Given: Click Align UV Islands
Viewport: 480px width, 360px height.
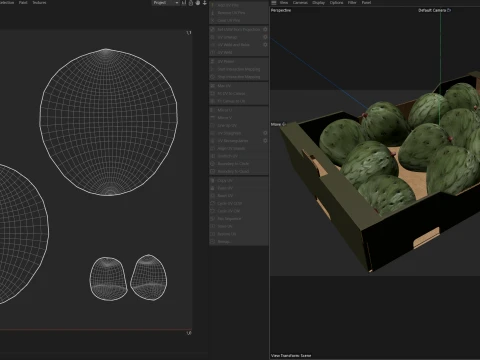Looking at the screenshot, I should click(x=239, y=148).
